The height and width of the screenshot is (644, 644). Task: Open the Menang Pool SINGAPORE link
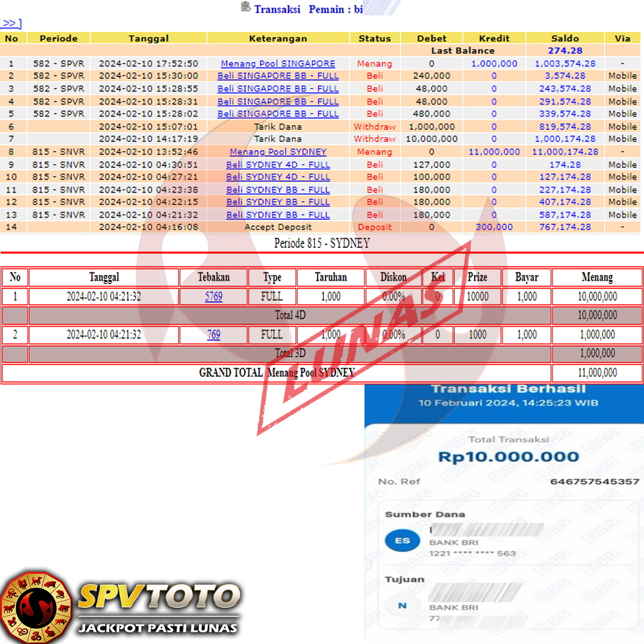pos(278,64)
